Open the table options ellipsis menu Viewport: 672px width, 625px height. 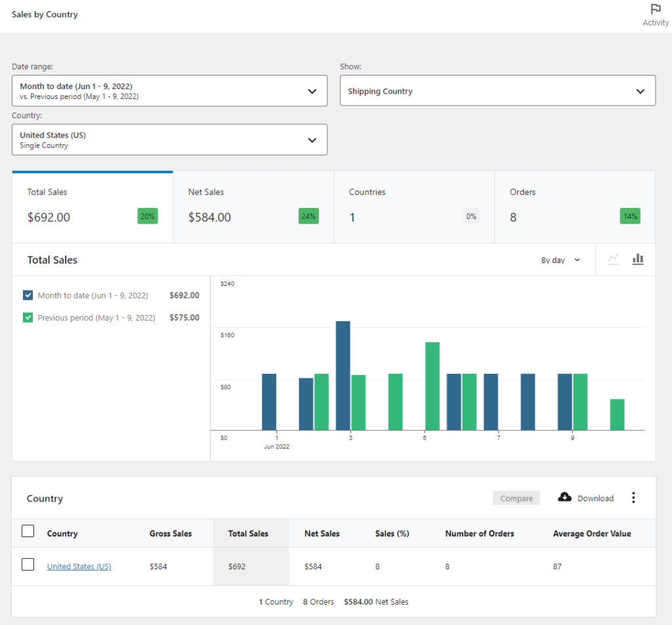click(x=633, y=498)
